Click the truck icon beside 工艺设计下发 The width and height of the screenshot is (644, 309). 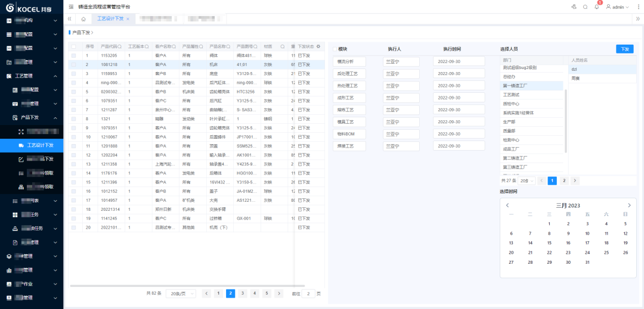pyautogui.click(x=21, y=145)
